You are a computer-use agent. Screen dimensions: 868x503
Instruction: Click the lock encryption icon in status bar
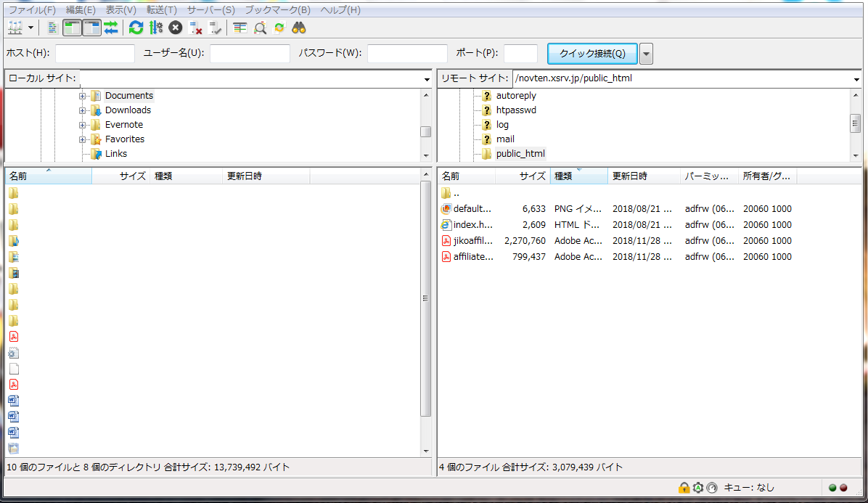684,488
